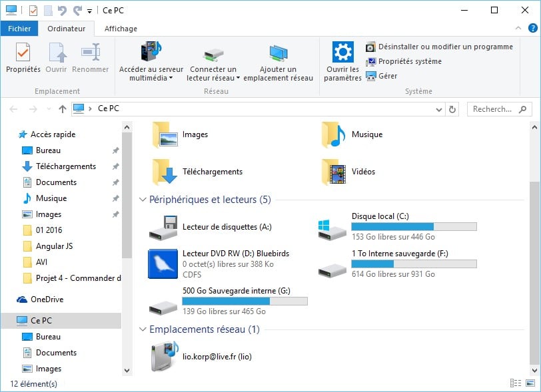Collapse the Emplacements réseau group
Image resolution: width=541 pixels, height=392 pixels.
click(143, 329)
